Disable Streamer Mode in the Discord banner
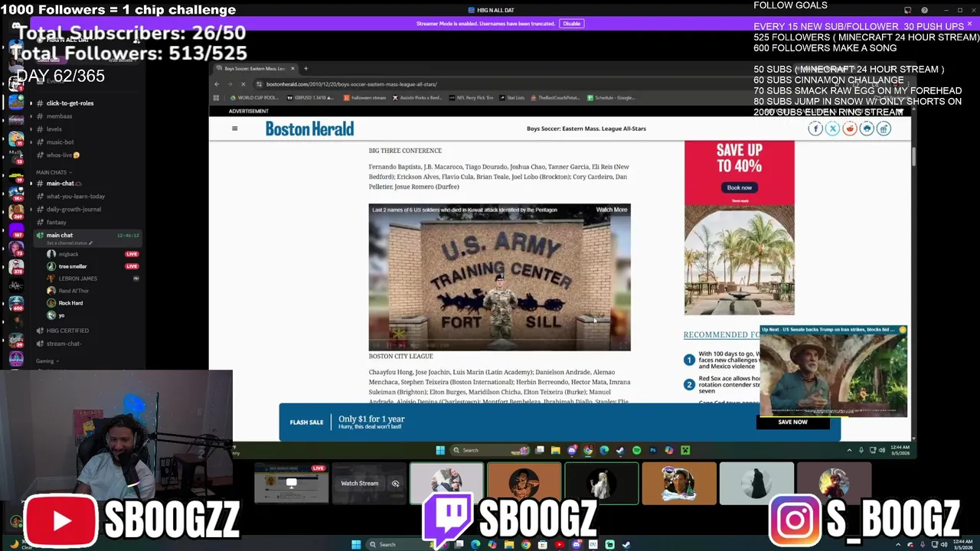The image size is (980, 551). [572, 24]
